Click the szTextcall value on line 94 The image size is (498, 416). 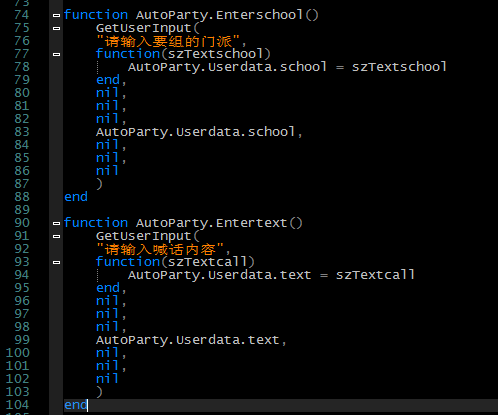pos(375,275)
